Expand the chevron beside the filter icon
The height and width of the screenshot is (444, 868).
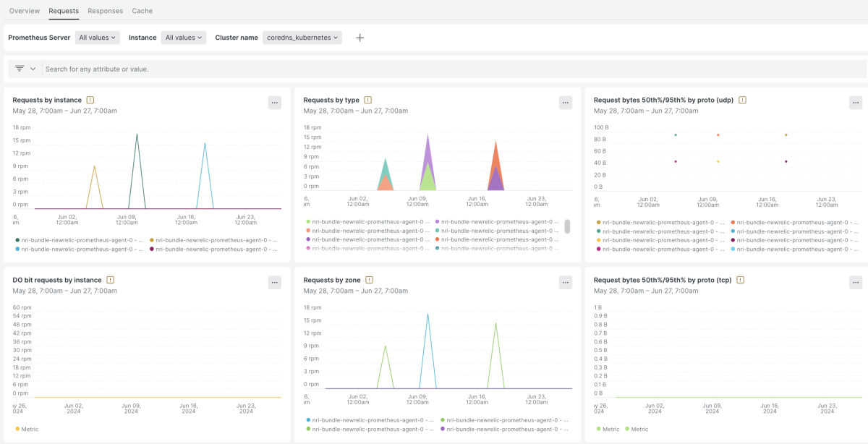(33, 69)
